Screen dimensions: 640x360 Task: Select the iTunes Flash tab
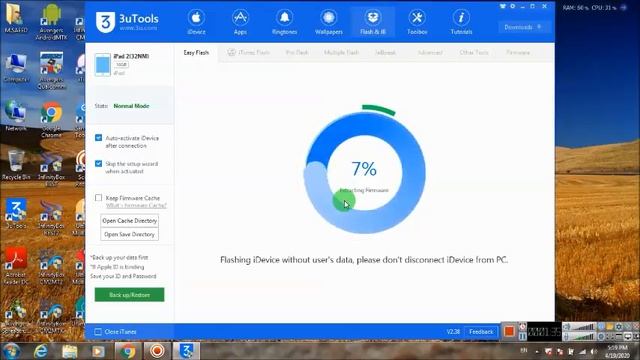pos(249,52)
